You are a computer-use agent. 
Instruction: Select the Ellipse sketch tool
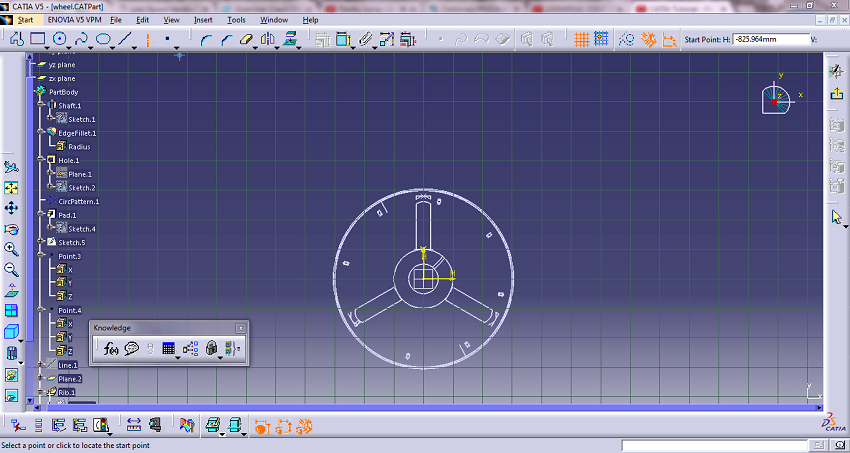[x=103, y=39]
